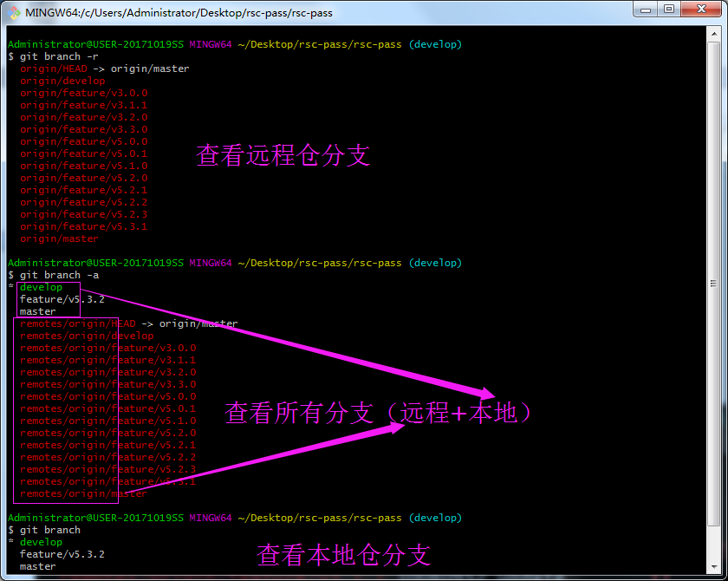Screen dimensions: 728x581
Task: Click the vertical scrollbar thumb of the terminal
Action: point(713,284)
